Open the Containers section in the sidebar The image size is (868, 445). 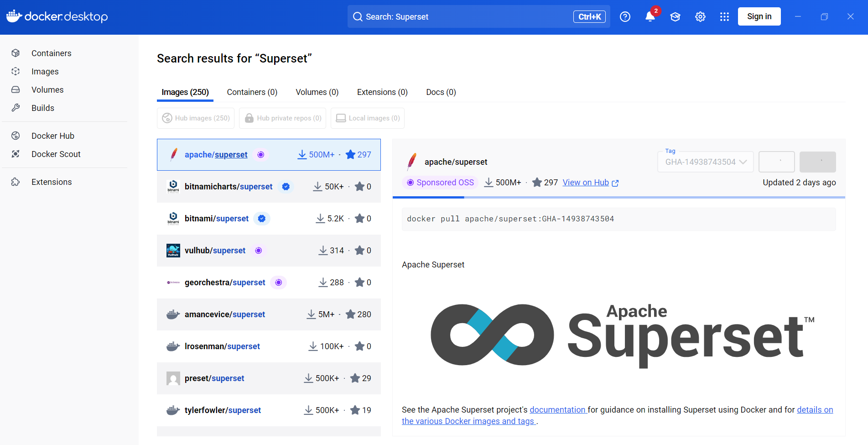tap(51, 53)
